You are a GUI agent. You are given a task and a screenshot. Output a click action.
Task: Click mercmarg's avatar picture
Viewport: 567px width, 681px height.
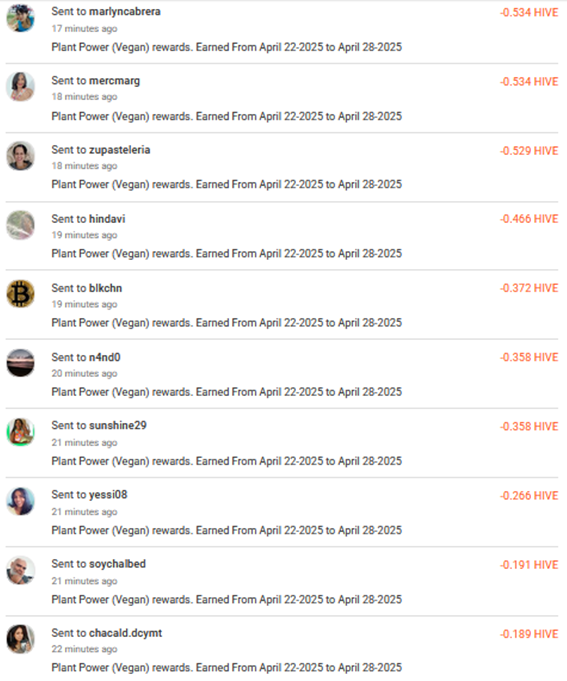20,87
